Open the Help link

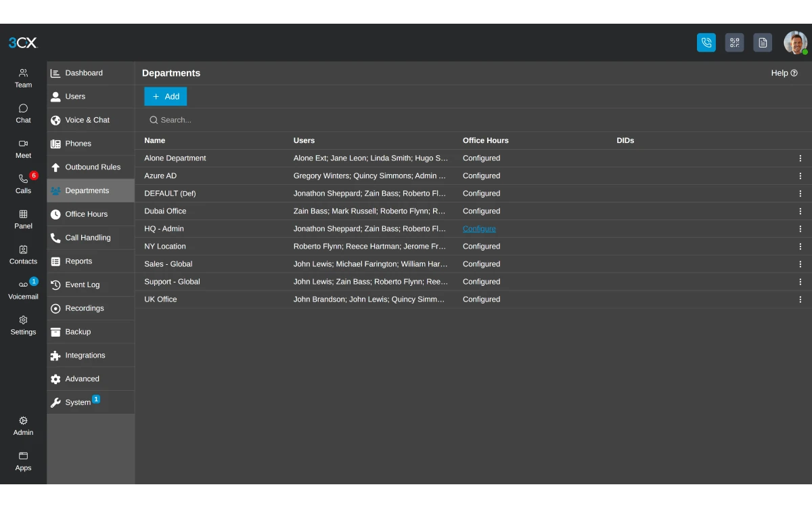[784, 73]
